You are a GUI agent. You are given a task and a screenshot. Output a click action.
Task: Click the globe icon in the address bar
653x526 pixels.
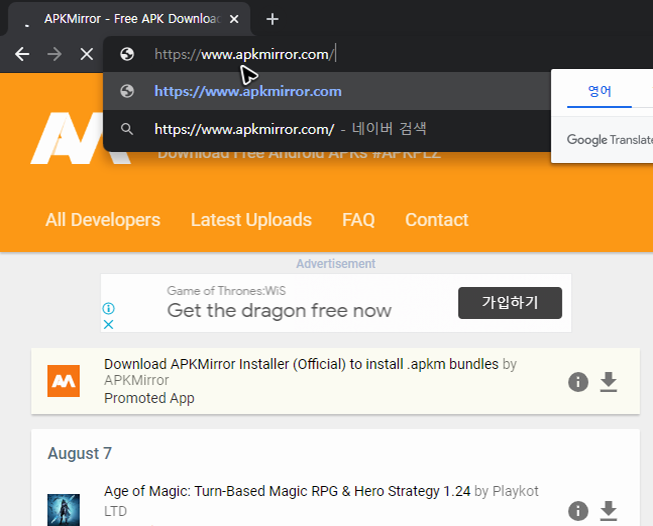click(x=127, y=54)
